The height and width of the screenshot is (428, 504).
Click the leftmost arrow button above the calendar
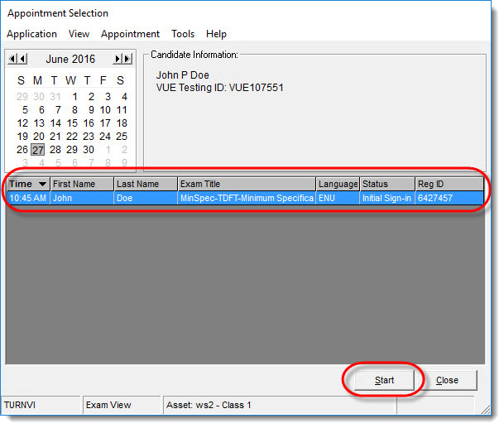click(x=12, y=59)
